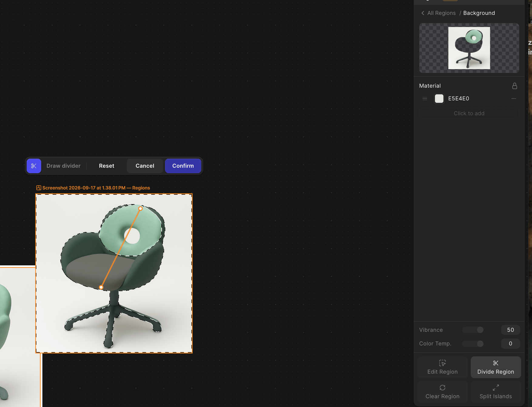Click the Clear Region button
The height and width of the screenshot is (407, 532).
(442, 392)
